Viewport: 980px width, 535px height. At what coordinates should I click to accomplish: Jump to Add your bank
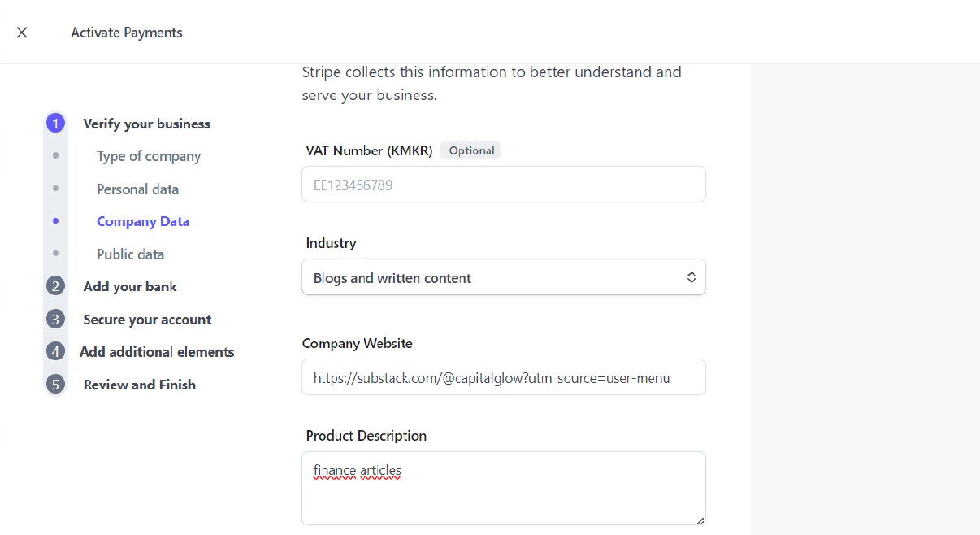(130, 286)
